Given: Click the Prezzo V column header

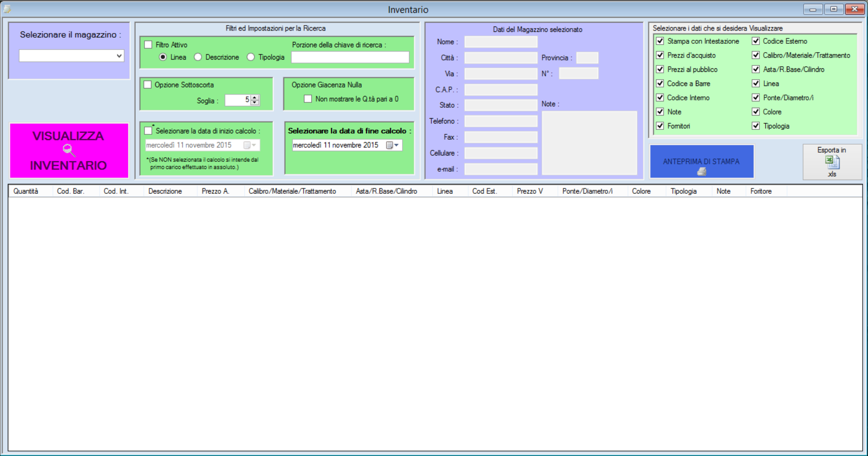Looking at the screenshot, I should (x=535, y=191).
